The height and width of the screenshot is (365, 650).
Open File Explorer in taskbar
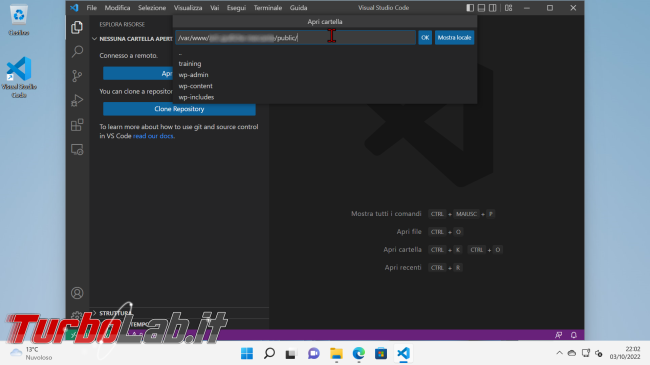pos(336,353)
